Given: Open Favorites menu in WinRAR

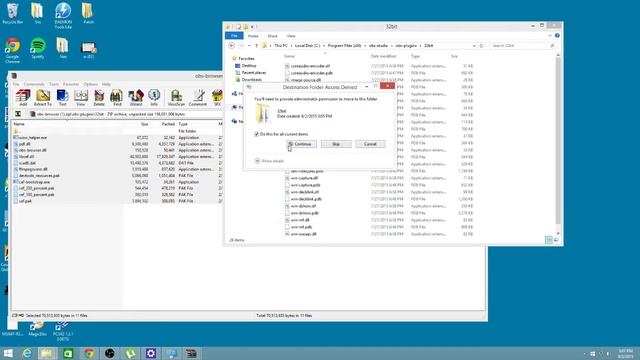Looking at the screenshot, I should (71, 84).
